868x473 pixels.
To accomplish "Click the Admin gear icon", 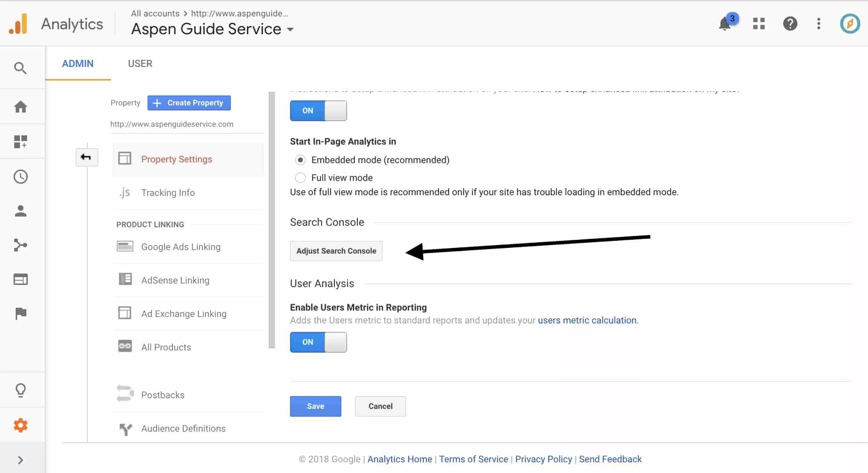I will [20, 425].
